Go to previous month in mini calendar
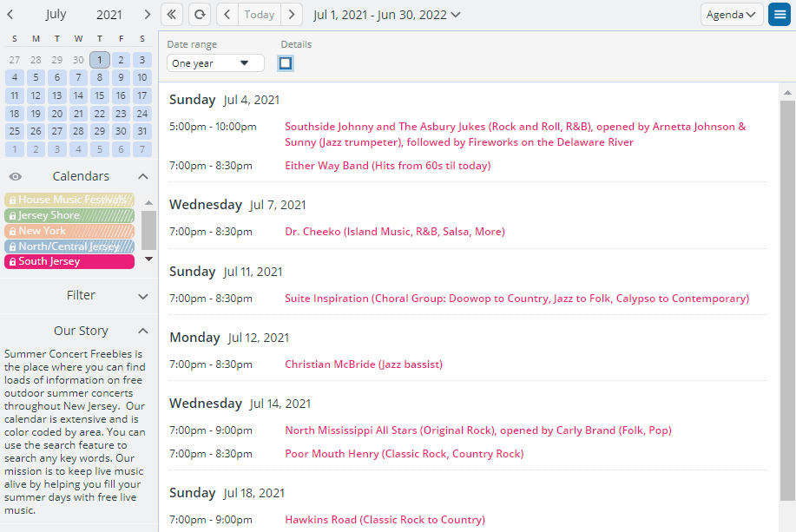The height and width of the screenshot is (532, 796). click(10, 15)
